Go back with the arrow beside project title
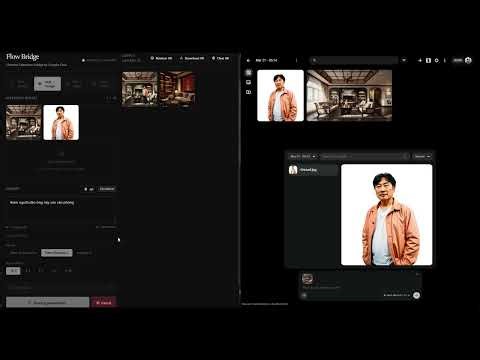480x360 pixels. click(248, 60)
